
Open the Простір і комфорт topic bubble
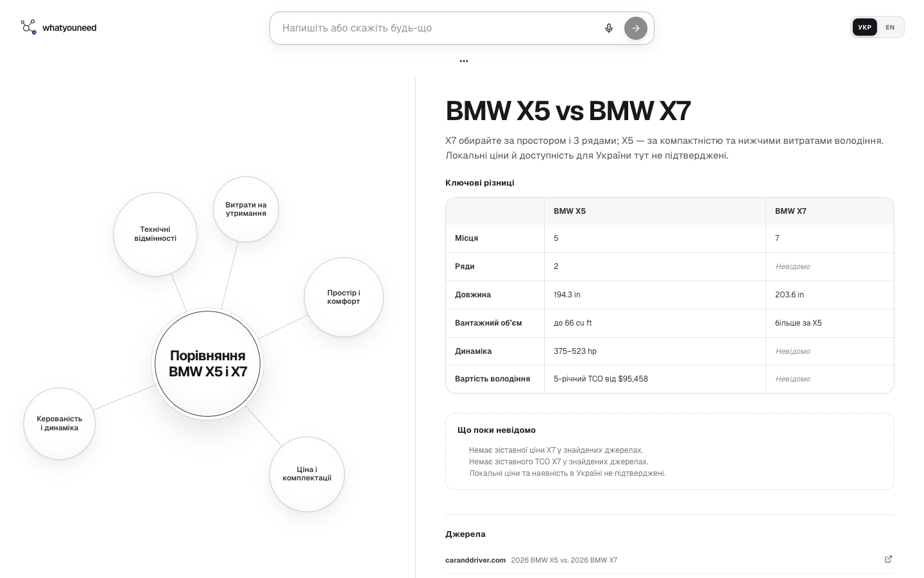point(344,297)
